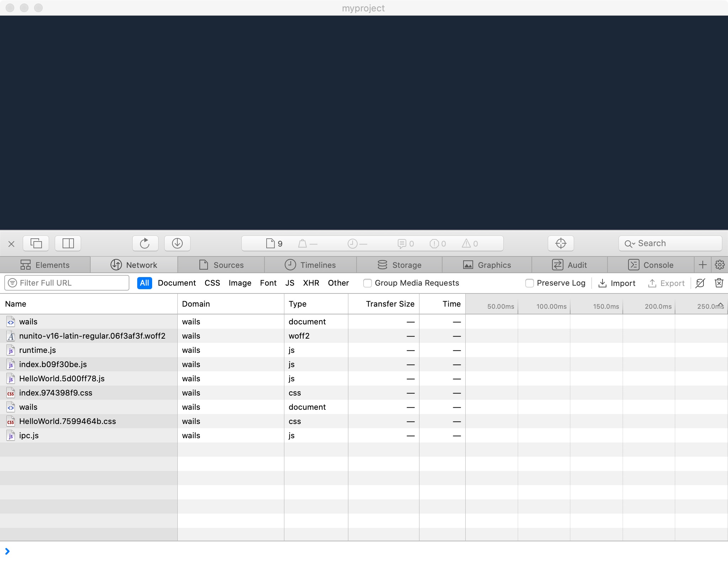Add a new tab with plus icon

(702, 265)
